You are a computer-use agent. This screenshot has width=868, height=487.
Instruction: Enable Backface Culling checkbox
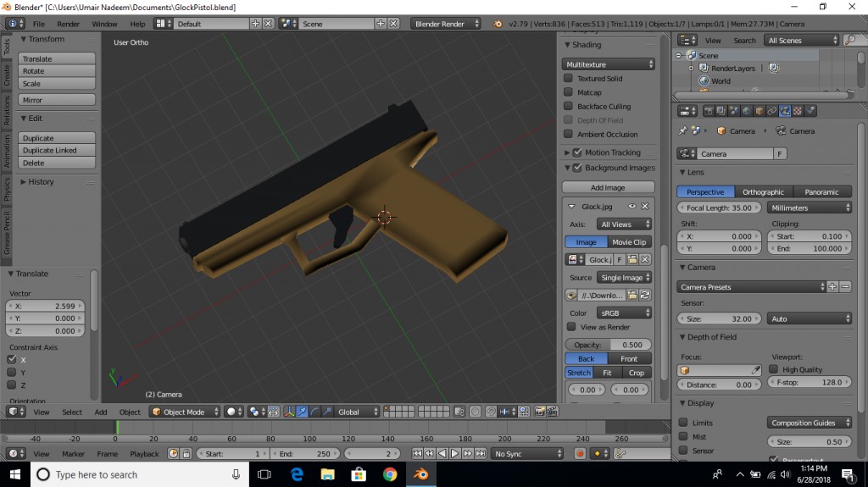point(568,106)
